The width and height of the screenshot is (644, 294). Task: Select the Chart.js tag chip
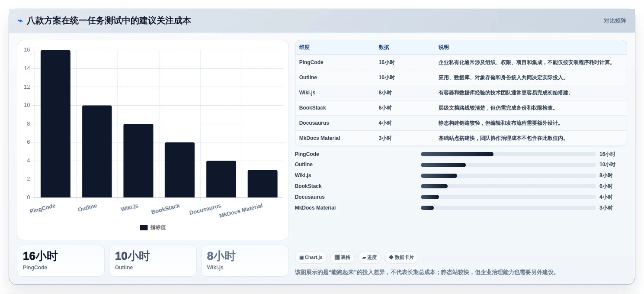pos(311,257)
